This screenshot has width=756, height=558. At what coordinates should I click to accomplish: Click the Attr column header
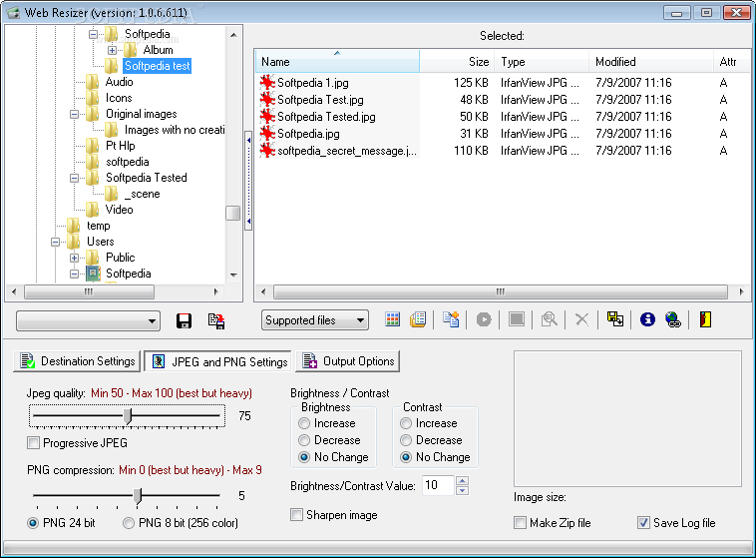tap(731, 61)
